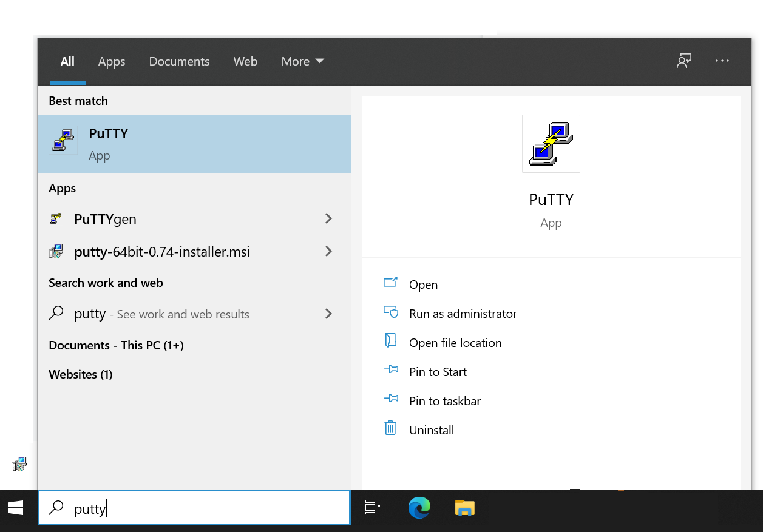Click the putty-64bit-0.74-installer.msi entry
Viewport: 763px width, 532px height.
161,251
